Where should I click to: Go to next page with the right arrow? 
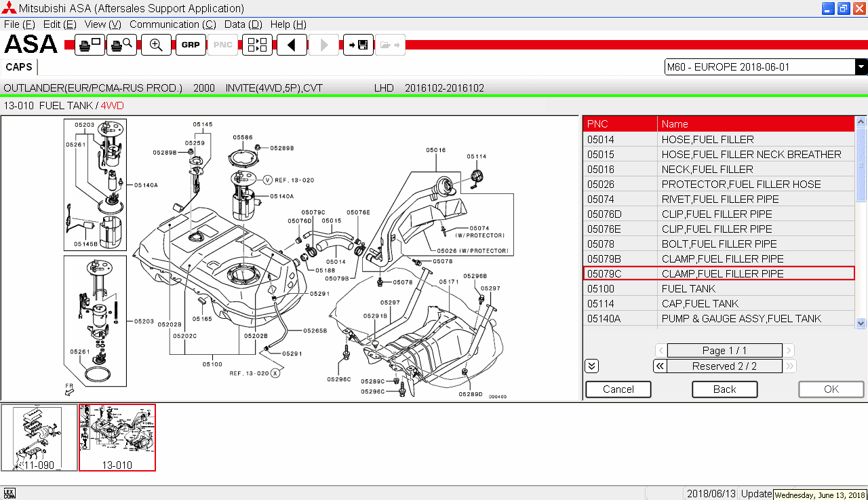pos(789,351)
